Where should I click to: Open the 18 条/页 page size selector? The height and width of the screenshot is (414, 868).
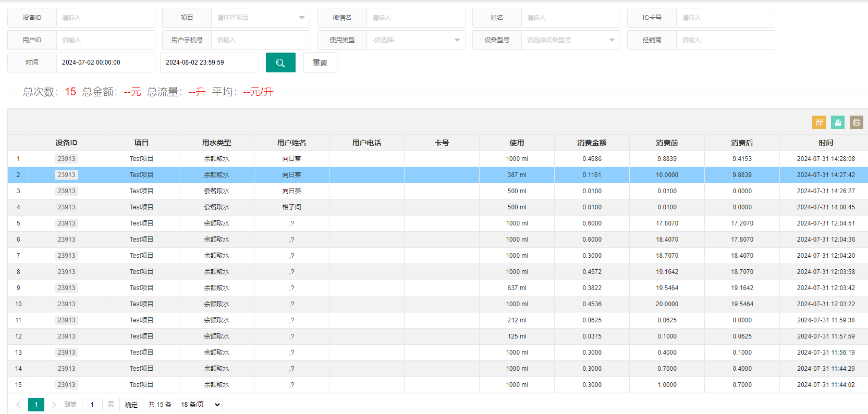200,405
